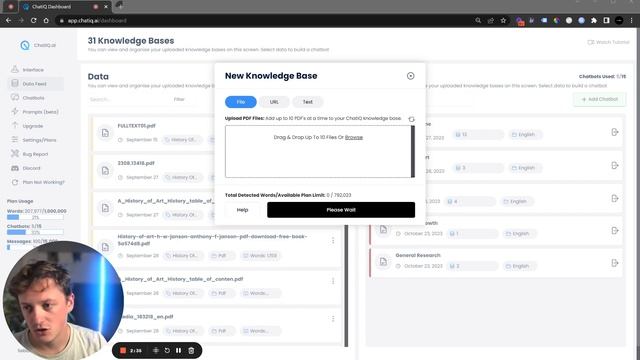Click file icon of A_History_of_Art_History_table row
This screenshot has width=640, height=360.
pos(105,208)
